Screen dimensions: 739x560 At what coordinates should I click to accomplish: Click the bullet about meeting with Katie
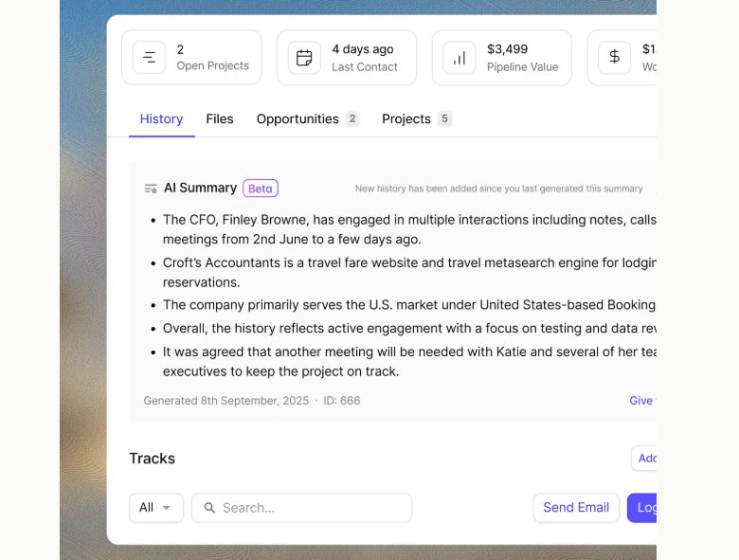click(x=409, y=362)
